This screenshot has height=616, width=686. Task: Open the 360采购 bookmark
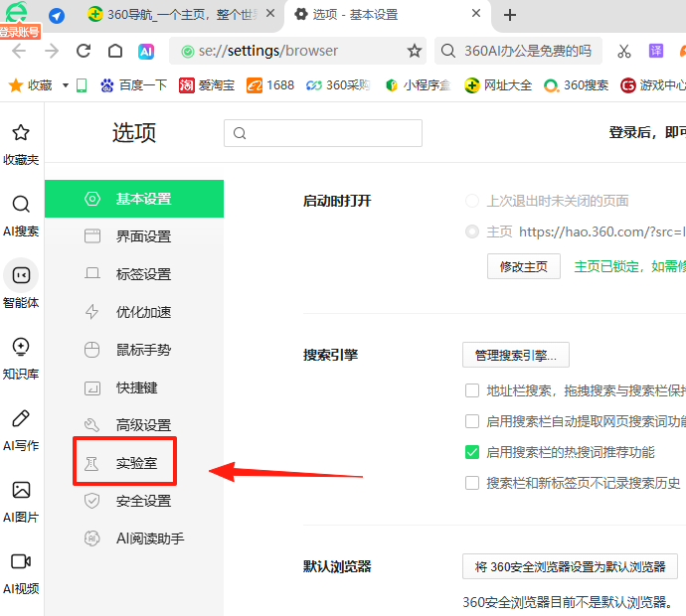[x=338, y=85]
